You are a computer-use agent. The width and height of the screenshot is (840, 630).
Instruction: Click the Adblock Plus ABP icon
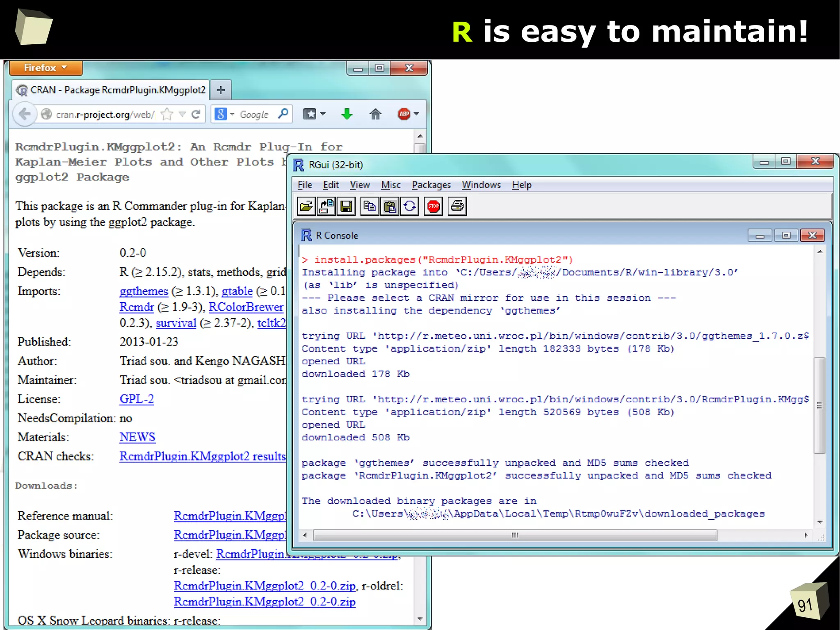[x=404, y=114]
